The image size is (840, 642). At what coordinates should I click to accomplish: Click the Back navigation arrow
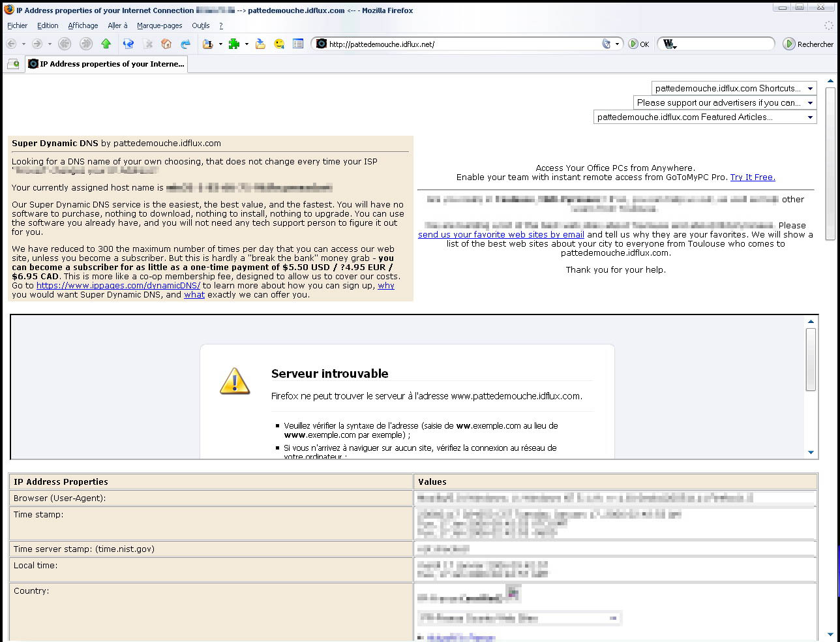(x=11, y=44)
